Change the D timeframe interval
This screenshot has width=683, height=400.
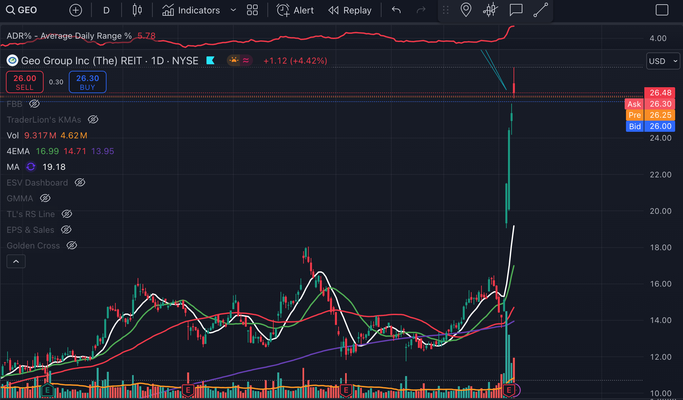point(106,10)
